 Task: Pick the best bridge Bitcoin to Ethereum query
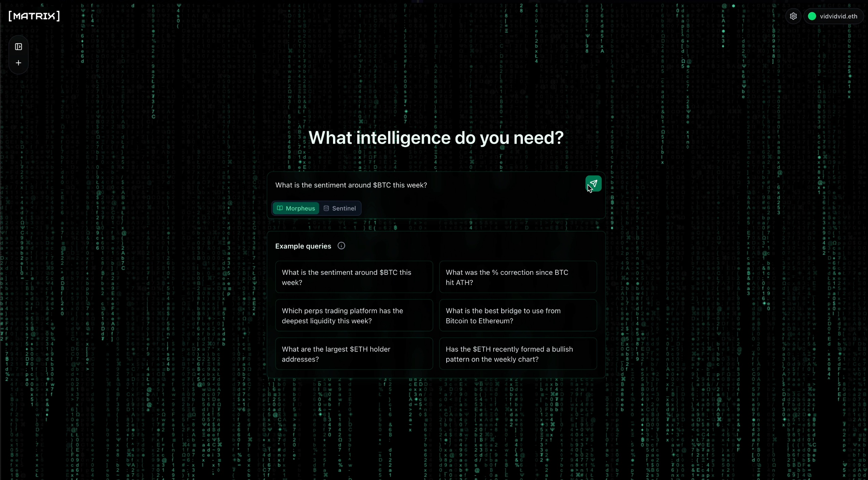coord(518,315)
